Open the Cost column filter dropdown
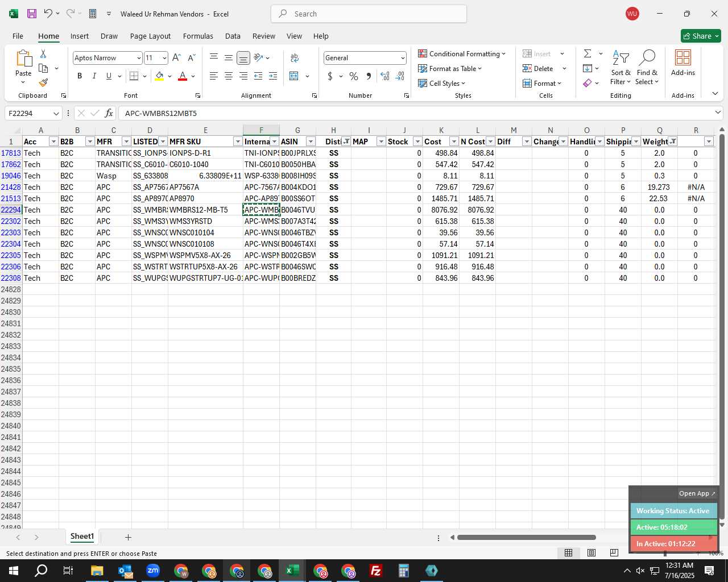 click(x=454, y=142)
